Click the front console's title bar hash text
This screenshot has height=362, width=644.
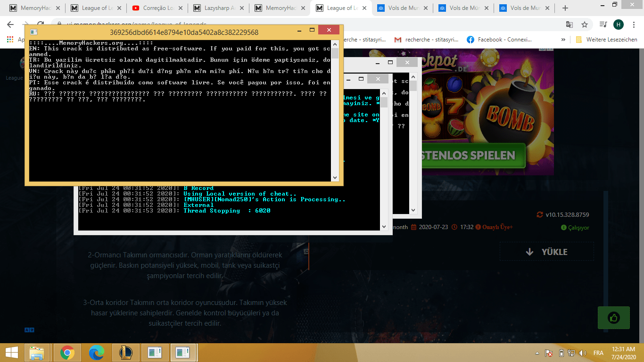coord(184,32)
